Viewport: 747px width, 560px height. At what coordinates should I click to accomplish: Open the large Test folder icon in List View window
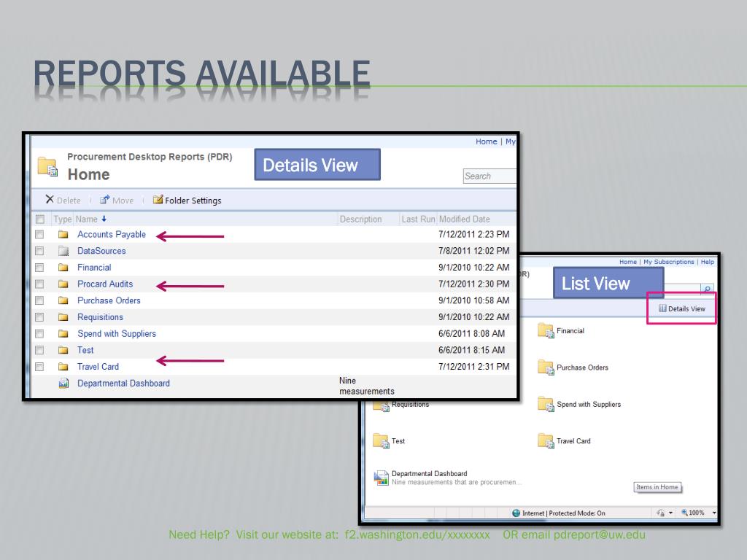tap(381, 440)
